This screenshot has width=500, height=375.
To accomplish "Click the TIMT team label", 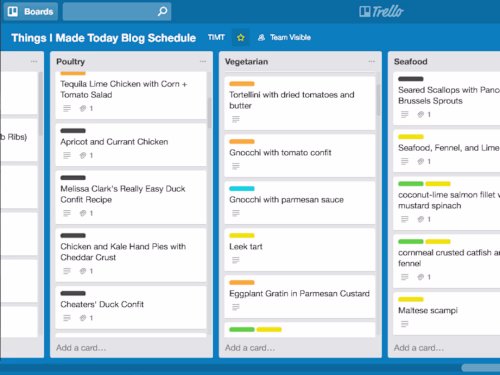I will pyautogui.click(x=216, y=37).
